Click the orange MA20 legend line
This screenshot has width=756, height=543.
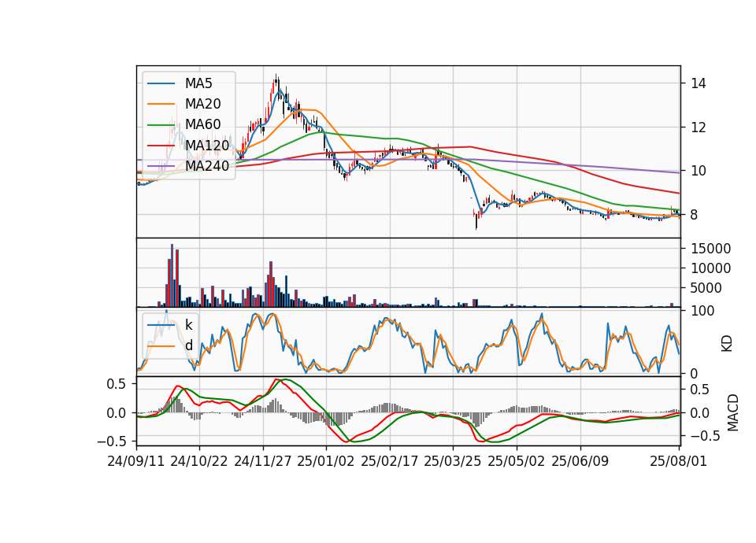(x=161, y=104)
